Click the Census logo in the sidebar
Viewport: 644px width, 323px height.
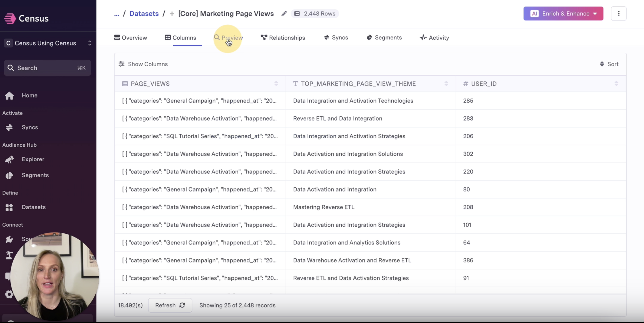click(26, 18)
